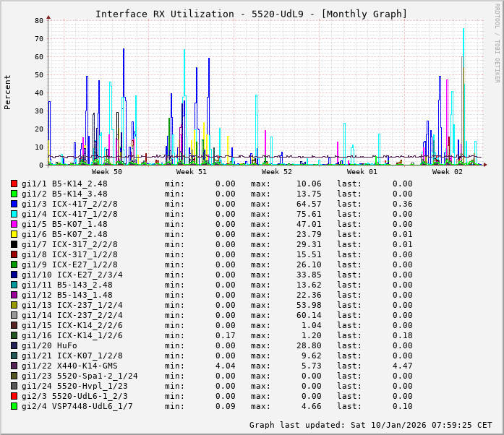
Task: Click the RRDTOOL / TOBI OETIKER watermark
Action: pos(497,42)
